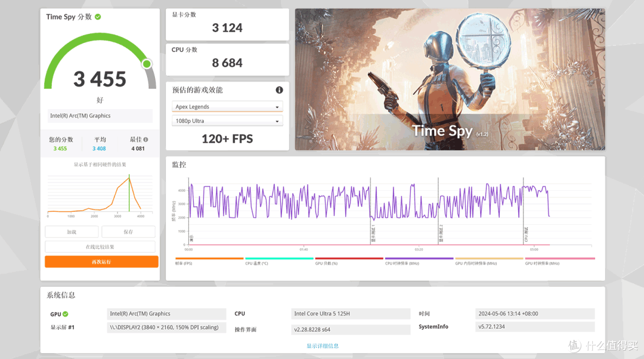644x359 pixels.
Task: Click the GPU value Intel(R) Arc(TM) Graphics in 系统信息
Action: pyautogui.click(x=166, y=314)
